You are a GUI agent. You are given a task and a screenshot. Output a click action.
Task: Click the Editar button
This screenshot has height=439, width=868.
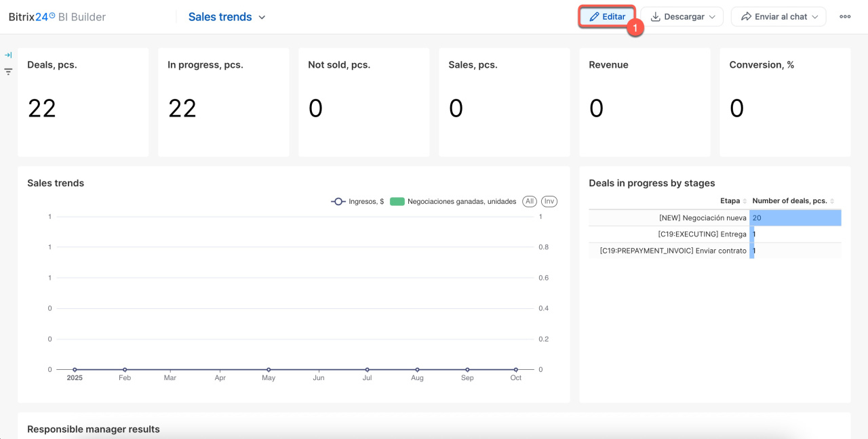607,17
